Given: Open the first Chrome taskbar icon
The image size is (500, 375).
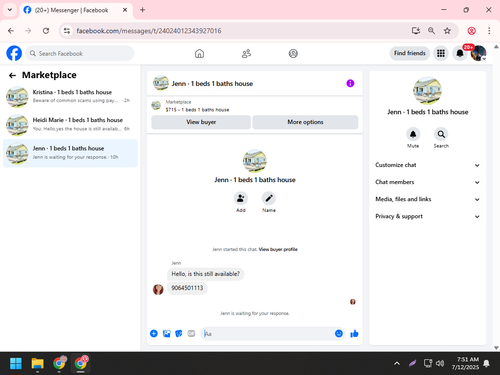Looking at the screenshot, I should pyautogui.click(x=59, y=363).
